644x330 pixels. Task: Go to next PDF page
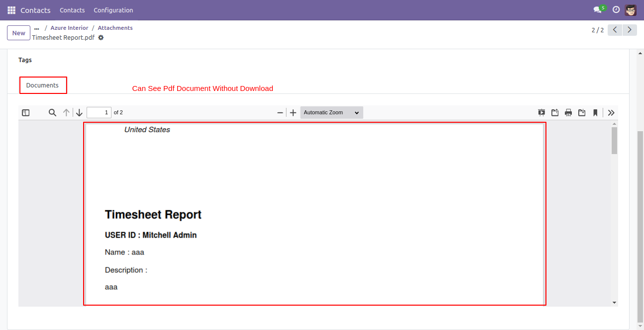click(79, 113)
